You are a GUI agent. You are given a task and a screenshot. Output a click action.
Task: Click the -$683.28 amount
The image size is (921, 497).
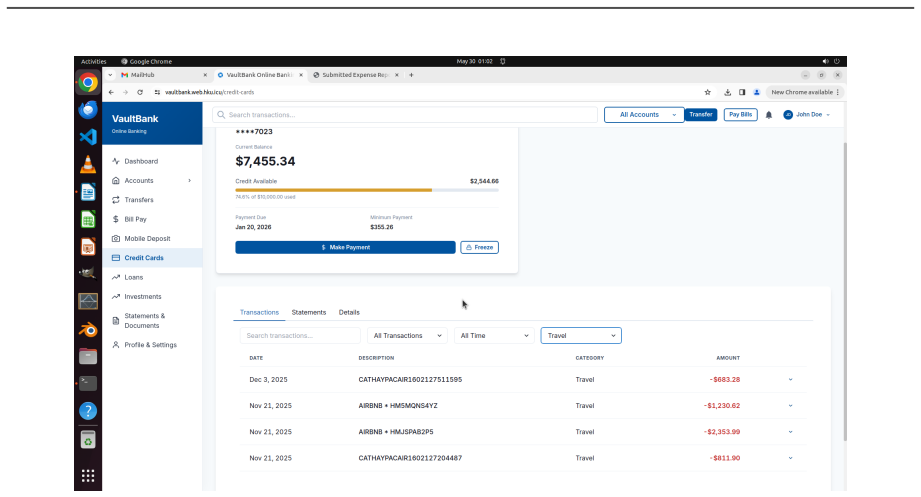tap(725, 380)
